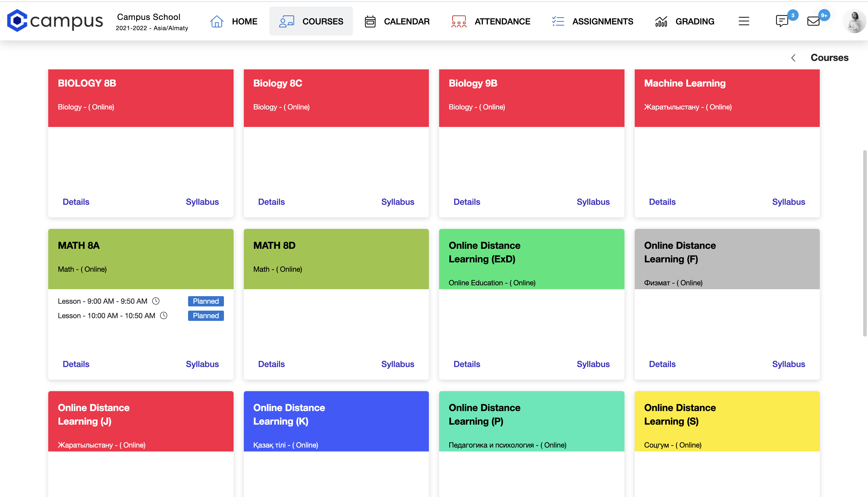The width and height of the screenshot is (868, 497).
Task: Open Syllabus for Machine Learning course
Action: (x=788, y=202)
